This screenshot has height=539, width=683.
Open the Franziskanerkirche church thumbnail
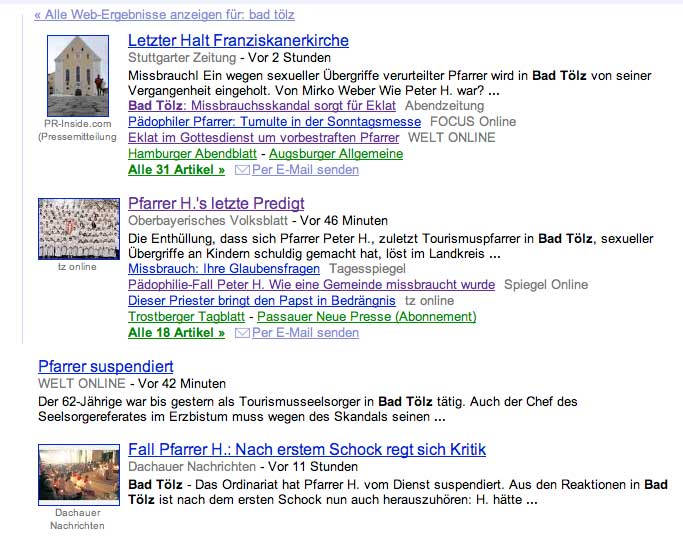(x=78, y=76)
